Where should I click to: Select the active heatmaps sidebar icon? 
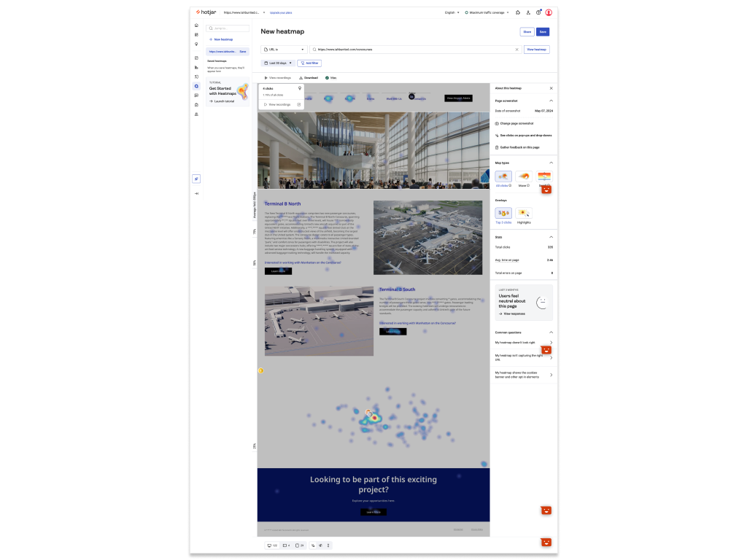click(x=196, y=86)
